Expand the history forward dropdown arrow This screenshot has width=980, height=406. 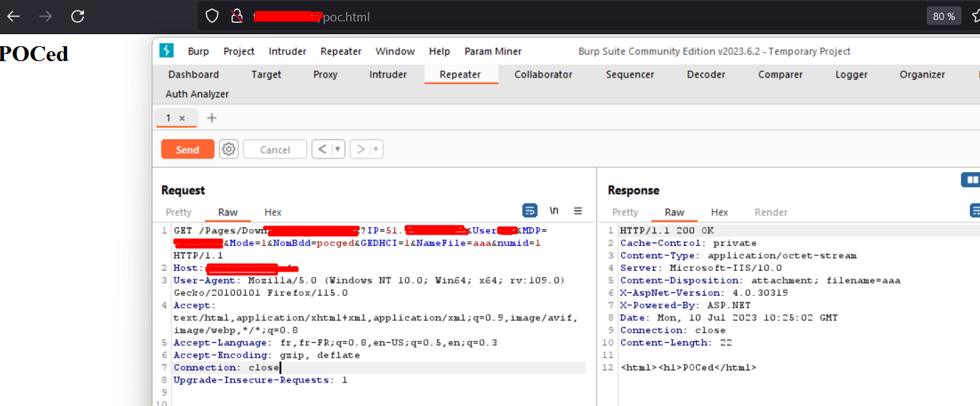376,149
